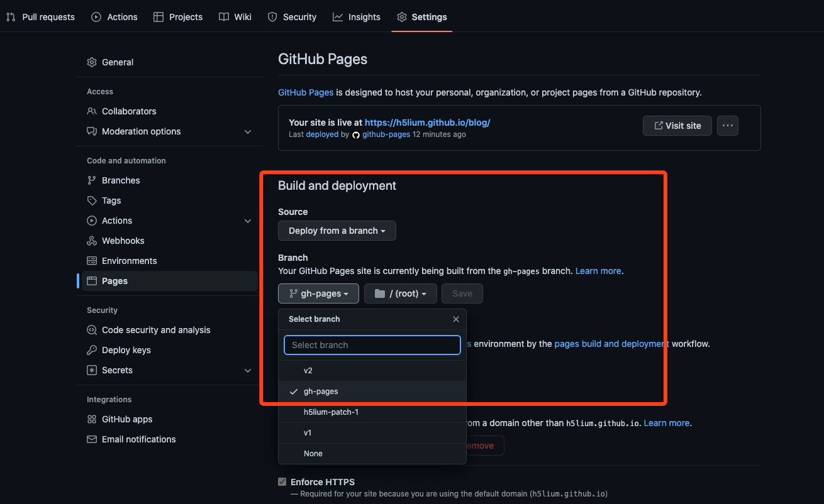Click the Select branch search field
824x504 pixels.
pos(372,345)
